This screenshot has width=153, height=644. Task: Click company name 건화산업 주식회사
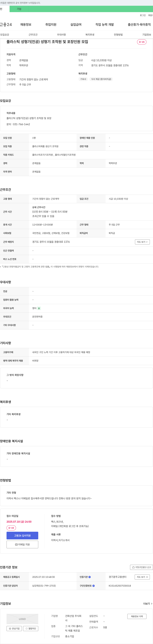click(x=73, y=618)
